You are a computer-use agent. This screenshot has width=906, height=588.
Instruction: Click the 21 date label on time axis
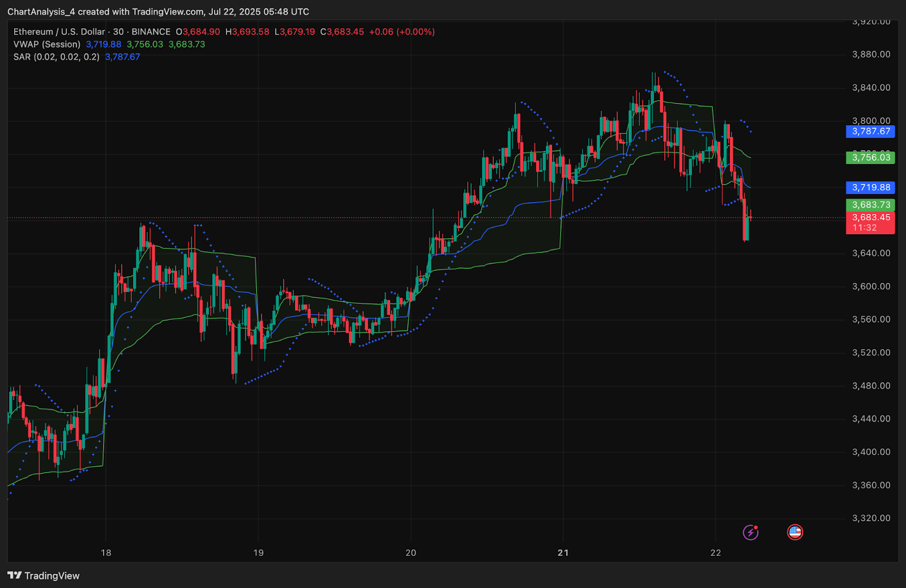tap(563, 553)
